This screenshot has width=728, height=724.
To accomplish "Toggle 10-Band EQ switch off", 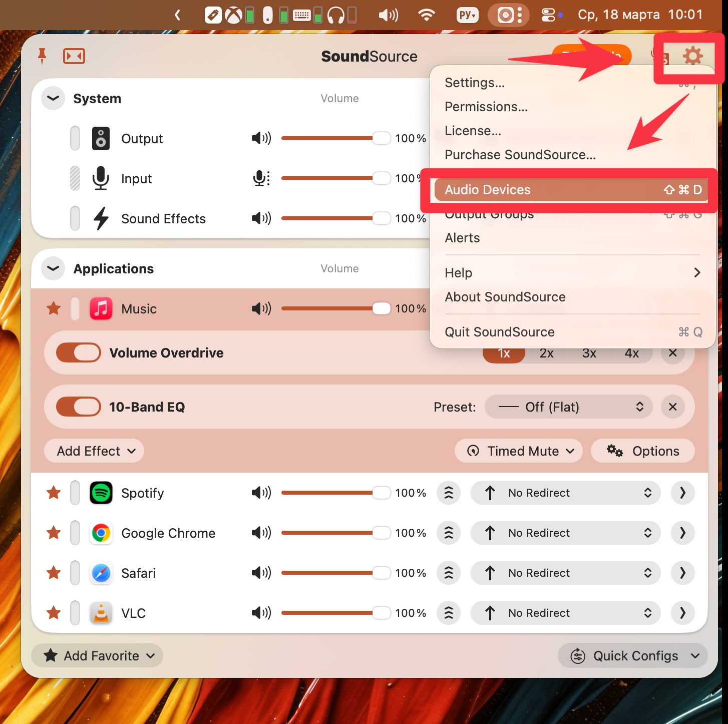I will pos(79,407).
